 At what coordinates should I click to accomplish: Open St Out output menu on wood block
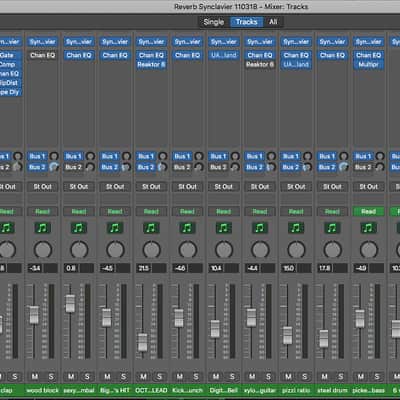pyautogui.click(x=42, y=187)
